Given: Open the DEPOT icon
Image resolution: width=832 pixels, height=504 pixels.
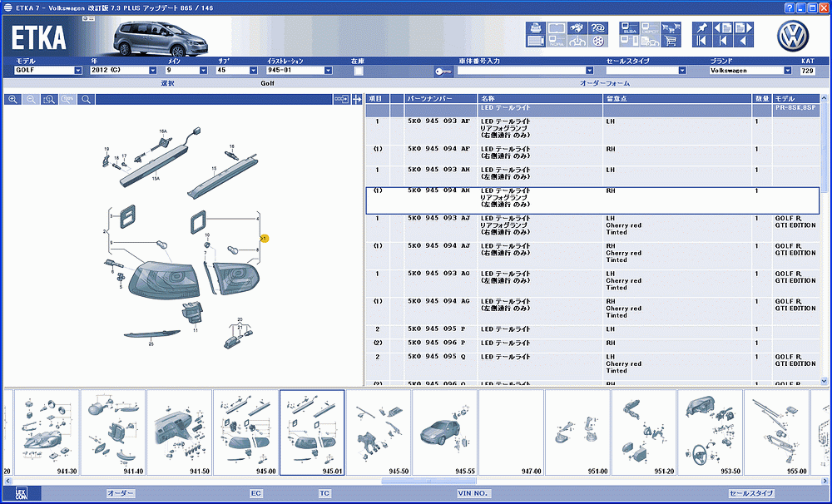Looking at the screenshot, I should point(650,28).
